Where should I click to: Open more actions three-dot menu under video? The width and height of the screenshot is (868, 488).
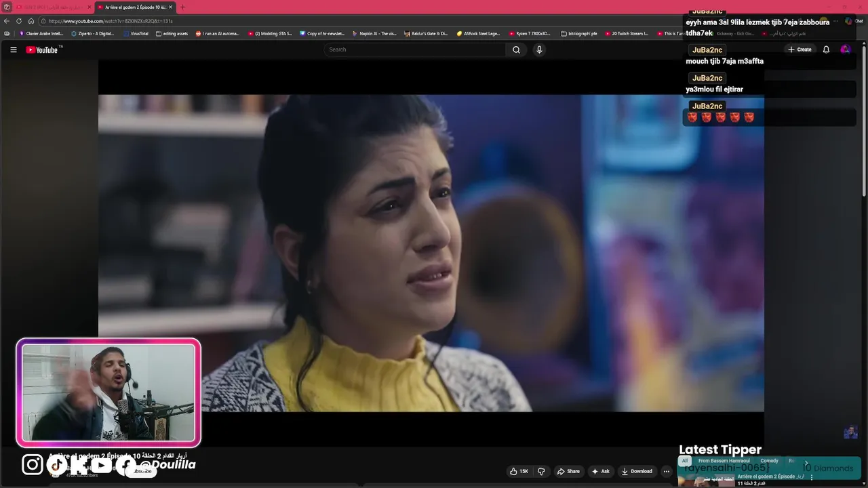(x=667, y=471)
